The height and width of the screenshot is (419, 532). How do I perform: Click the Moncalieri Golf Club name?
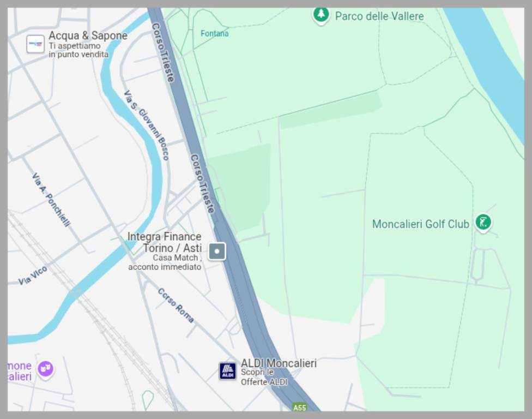[420, 224]
